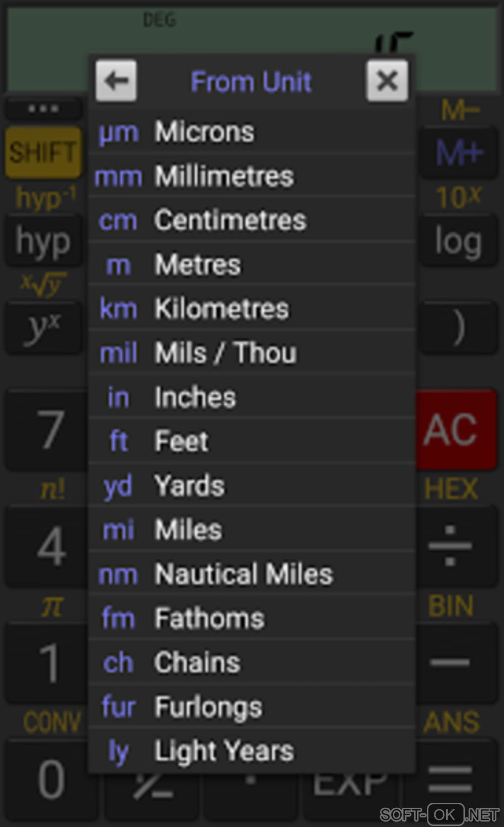Select Microns from the unit list
Image resolution: width=504 pixels, height=827 pixels.
[252, 132]
